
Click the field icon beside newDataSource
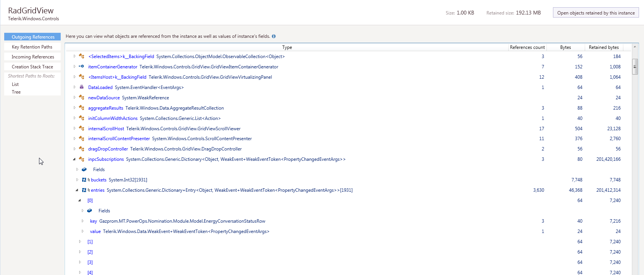(81, 97)
